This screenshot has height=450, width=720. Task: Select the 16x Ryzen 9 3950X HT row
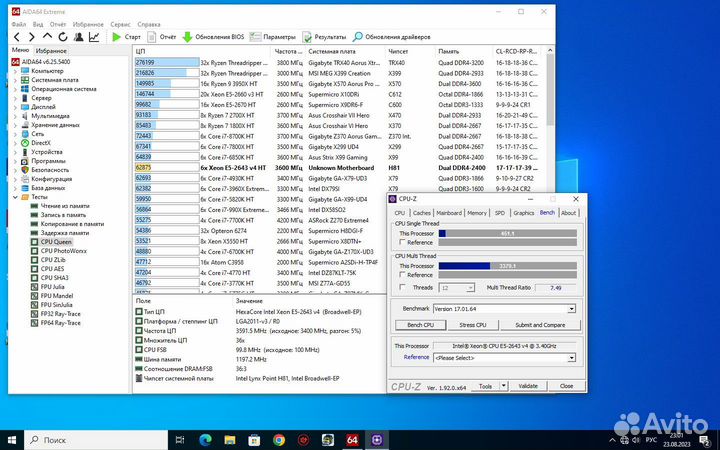point(338,84)
